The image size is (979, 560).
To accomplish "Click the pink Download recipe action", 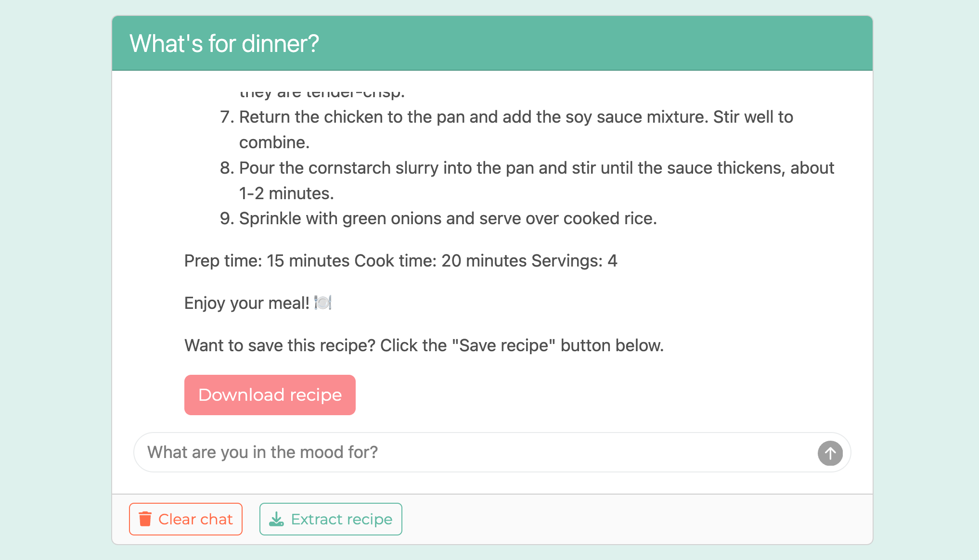I will coord(270,395).
